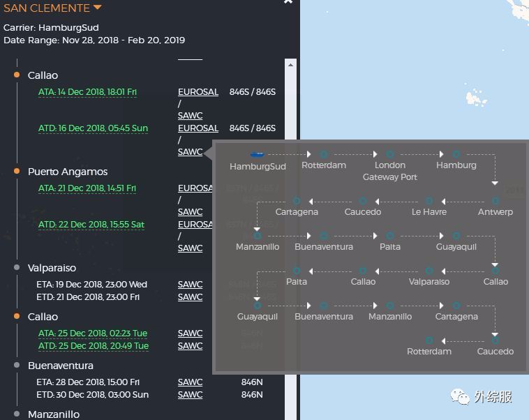Click 'ETD: 21 Dec 2018, 23:00 Fri' entry
529x420 pixels.
tap(88, 297)
